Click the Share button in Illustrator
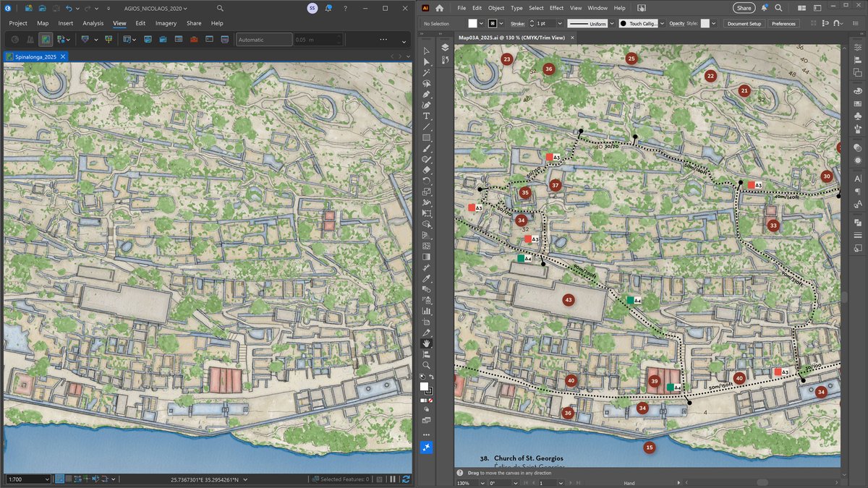 744,8
